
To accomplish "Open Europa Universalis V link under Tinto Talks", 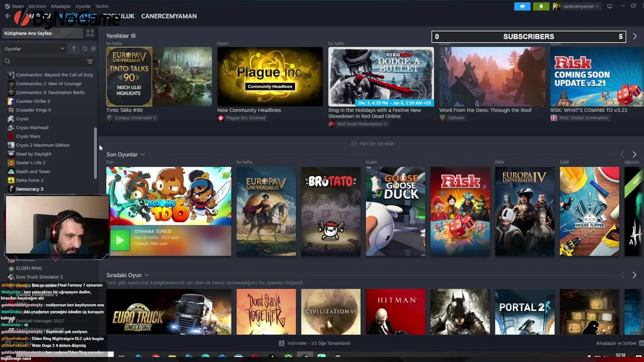I will point(131,118).
